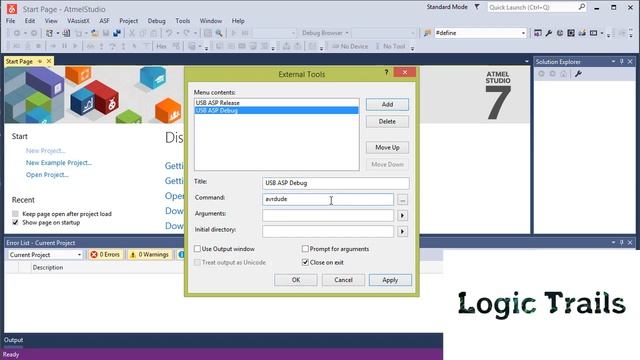Open the VAssistX menu

(x=78, y=21)
